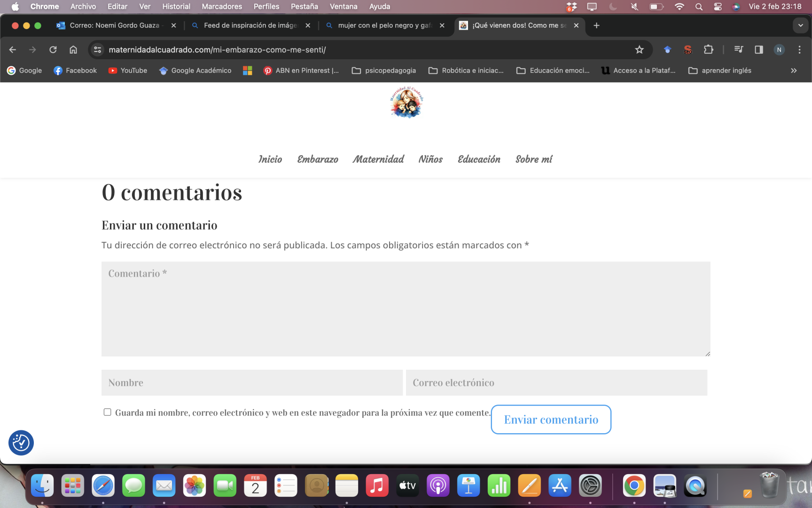Open a new browser tab
The height and width of the screenshot is (508, 812).
596,25
